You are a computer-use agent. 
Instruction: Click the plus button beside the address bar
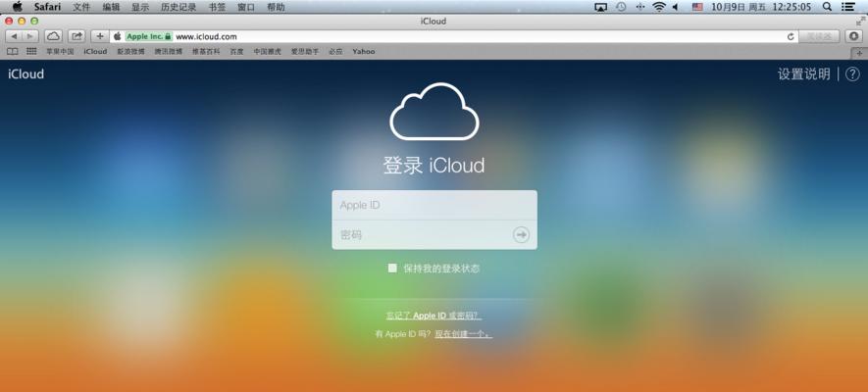pyautogui.click(x=100, y=36)
